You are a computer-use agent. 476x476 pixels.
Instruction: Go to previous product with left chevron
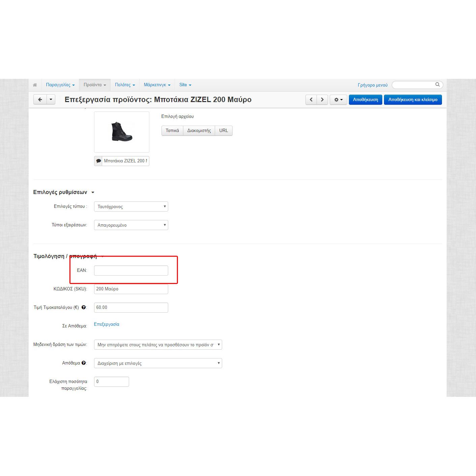tap(311, 100)
